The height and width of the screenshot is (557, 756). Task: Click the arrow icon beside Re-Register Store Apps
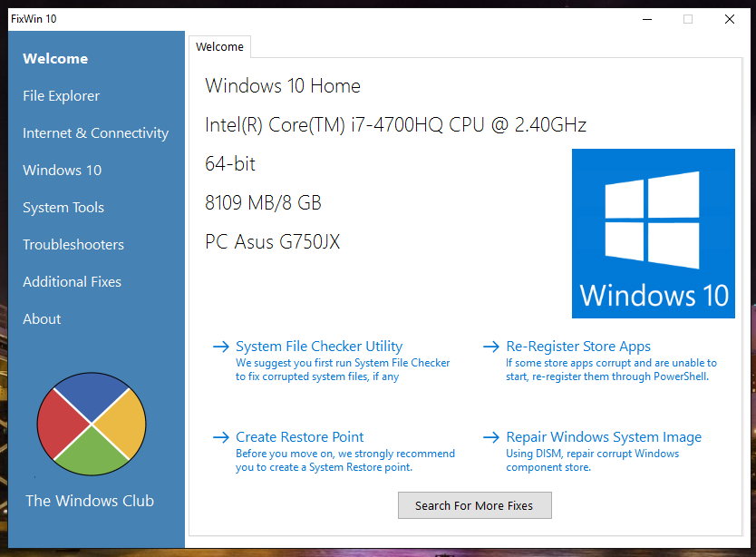[490, 347]
